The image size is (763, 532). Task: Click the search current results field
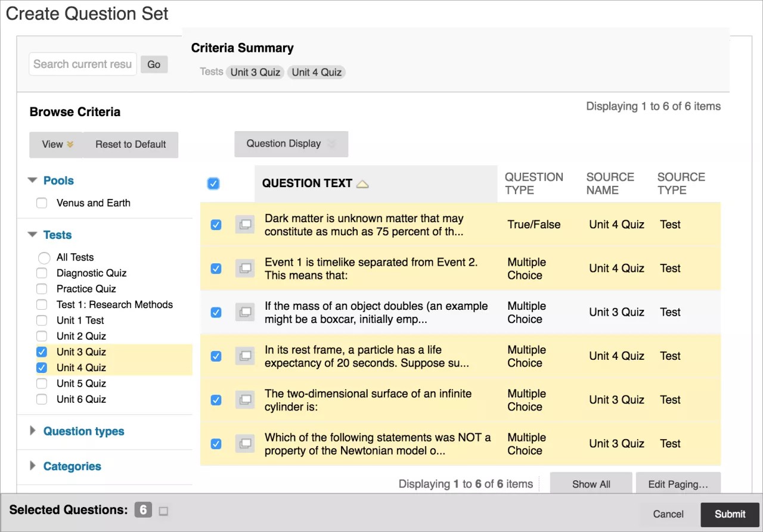point(82,64)
